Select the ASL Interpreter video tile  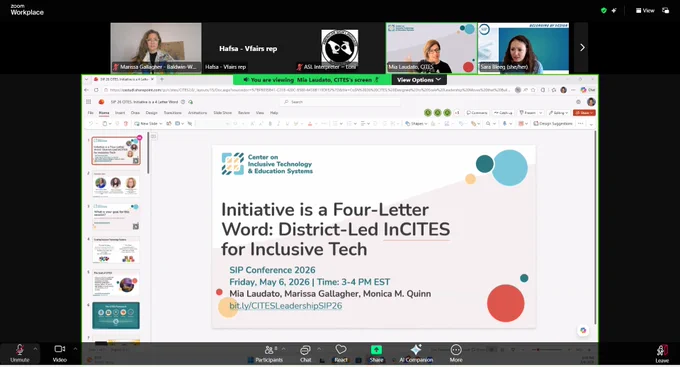339,47
